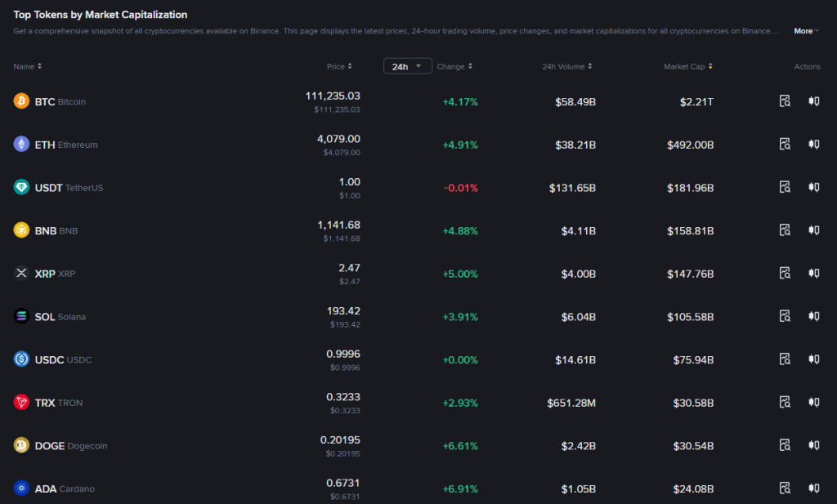Click the TetherUS coin logo
Viewport: 837px width, 504px height.
point(21,187)
